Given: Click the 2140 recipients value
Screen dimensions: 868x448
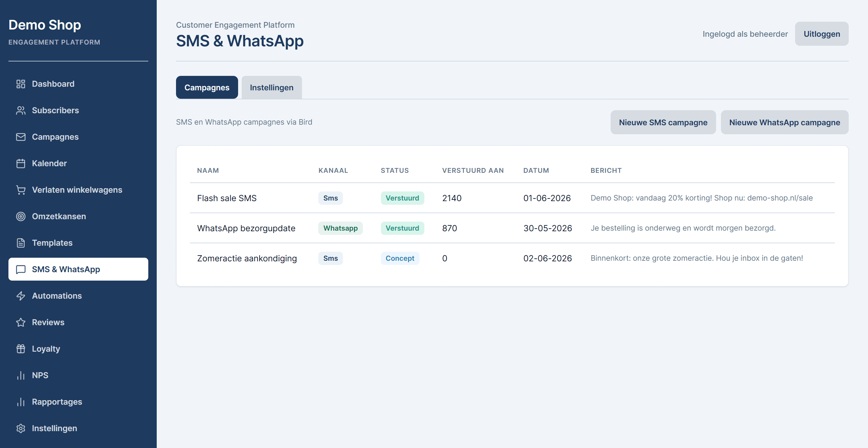Looking at the screenshot, I should [x=452, y=198].
